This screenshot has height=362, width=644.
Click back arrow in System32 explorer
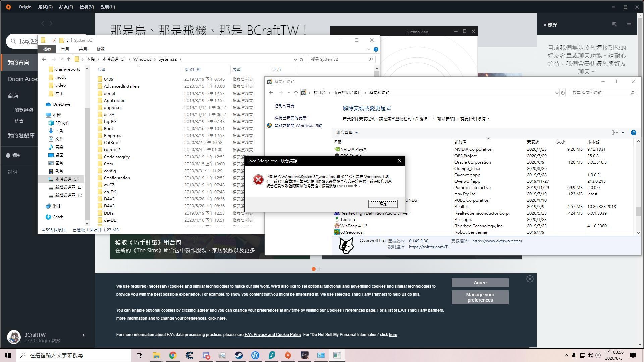(44, 59)
